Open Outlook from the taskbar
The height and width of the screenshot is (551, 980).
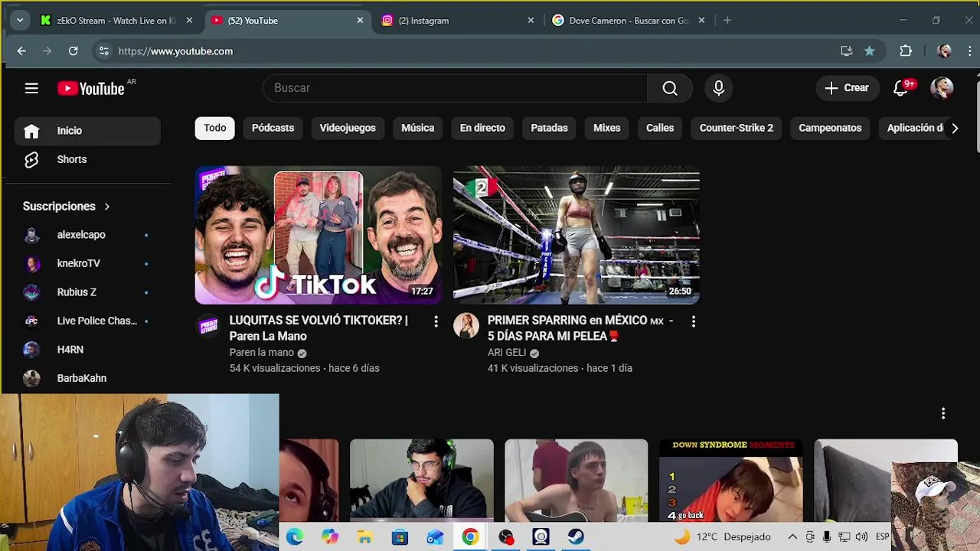point(435,537)
